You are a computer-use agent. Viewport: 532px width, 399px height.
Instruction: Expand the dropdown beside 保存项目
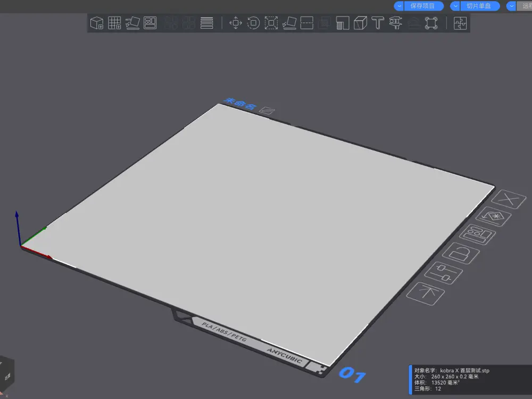pos(399,6)
